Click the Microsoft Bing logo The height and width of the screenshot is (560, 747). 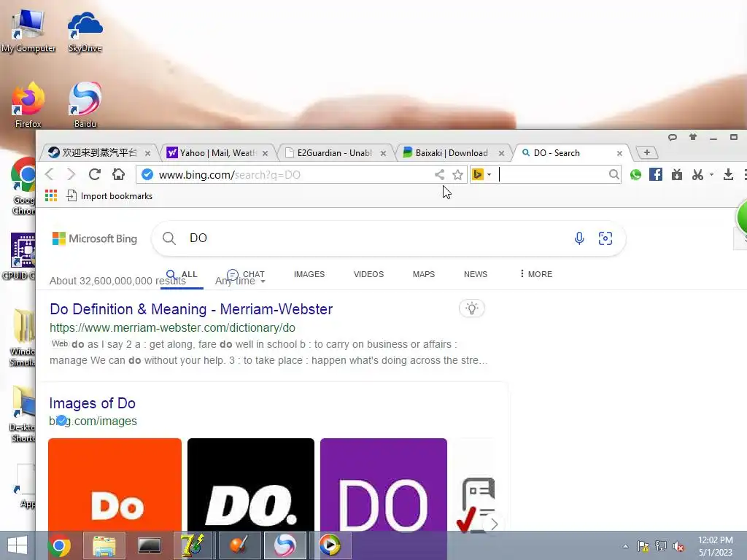click(x=94, y=238)
